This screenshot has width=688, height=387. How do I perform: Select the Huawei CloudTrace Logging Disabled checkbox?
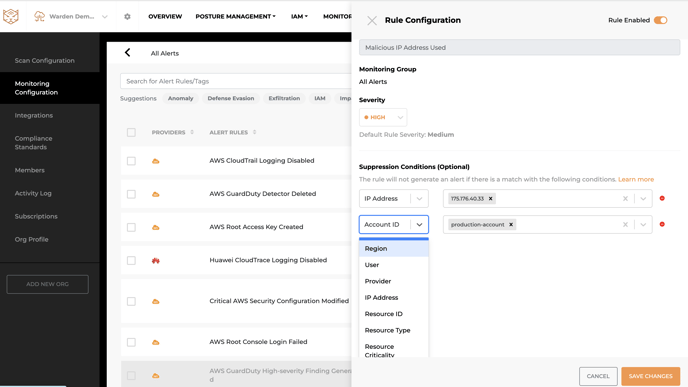[x=131, y=261]
